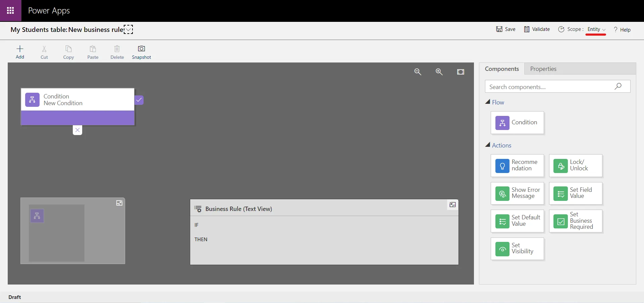Open the Scope Entity dropdown
This screenshot has height=303, width=644.
click(x=596, y=30)
